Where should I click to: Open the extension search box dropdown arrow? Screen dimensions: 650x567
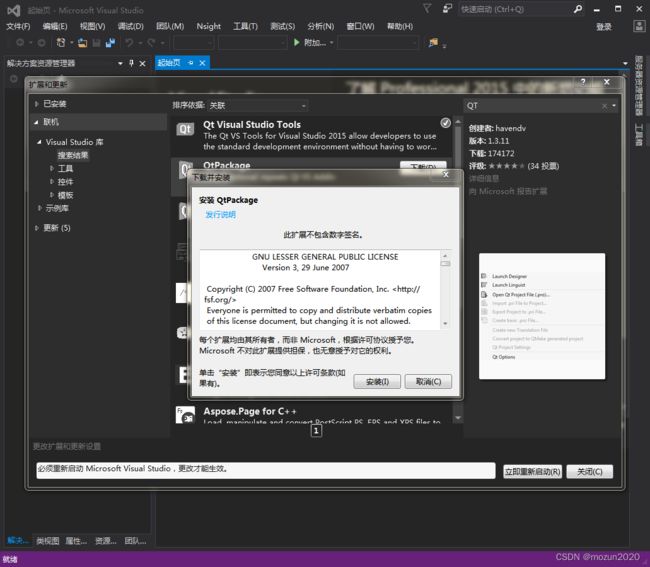coord(614,106)
